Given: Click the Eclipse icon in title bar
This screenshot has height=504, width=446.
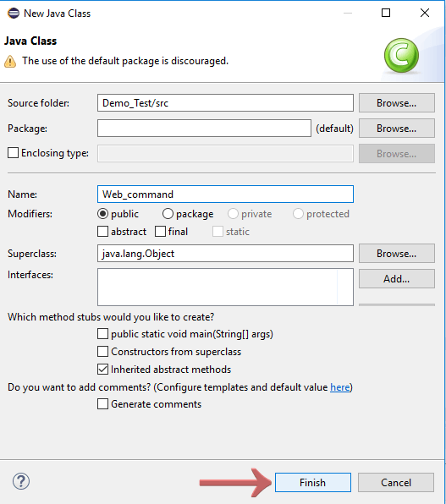Looking at the screenshot, I should pos(14,14).
